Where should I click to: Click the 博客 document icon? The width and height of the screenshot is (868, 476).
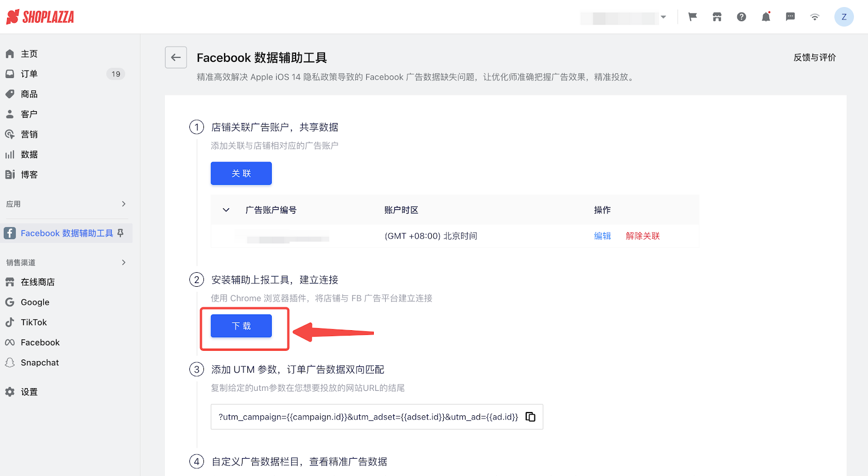point(10,175)
